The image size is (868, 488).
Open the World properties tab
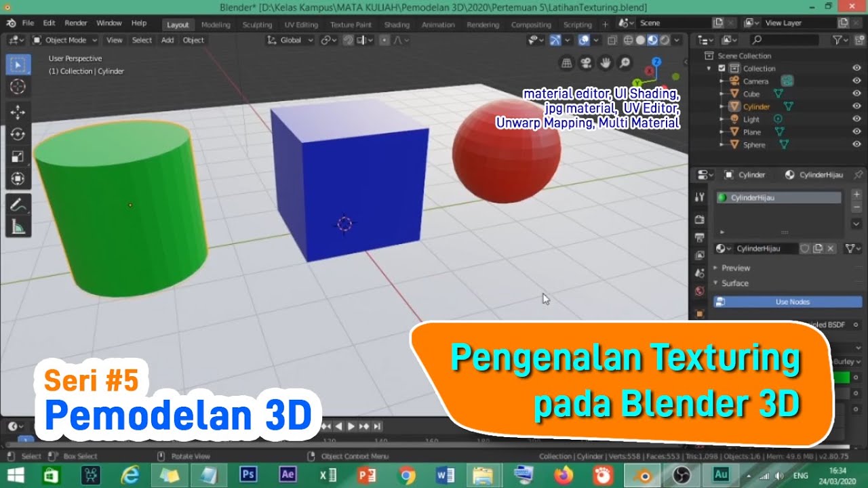pyautogui.click(x=700, y=291)
